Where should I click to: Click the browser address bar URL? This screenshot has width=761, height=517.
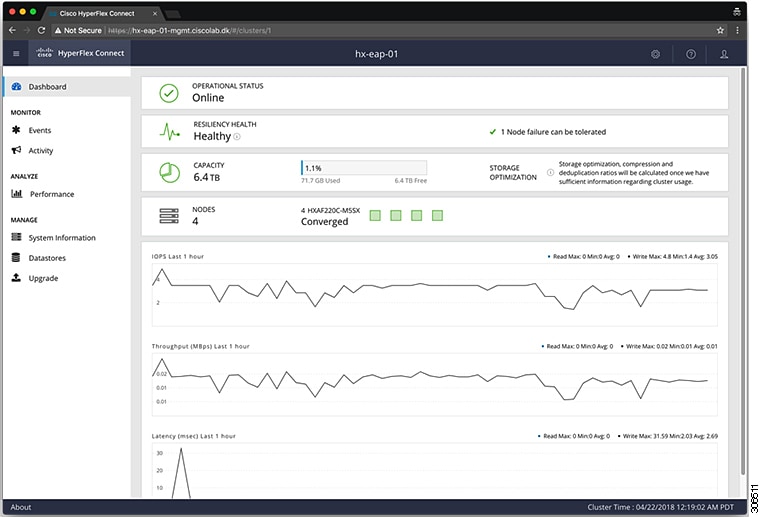189,31
